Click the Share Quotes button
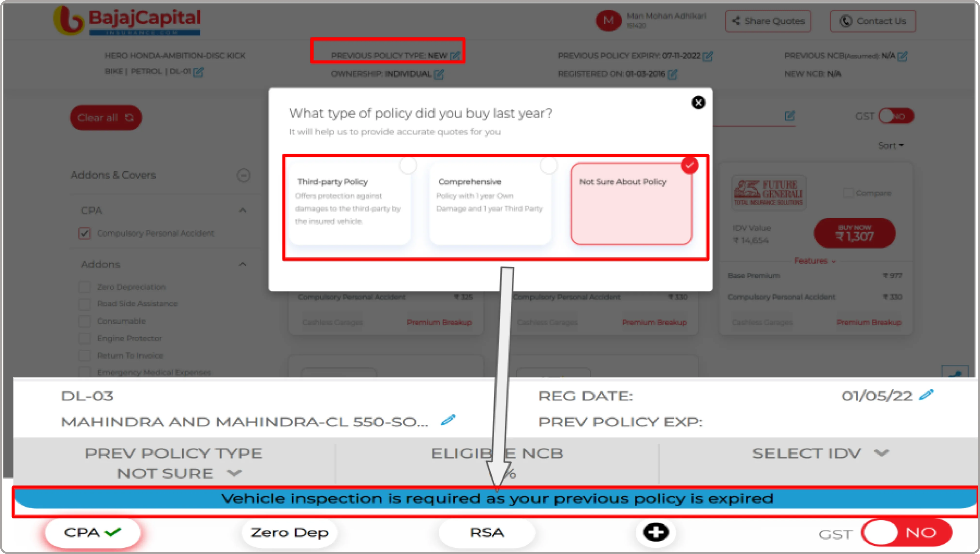The width and height of the screenshot is (980, 554). [x=768, y=21]
